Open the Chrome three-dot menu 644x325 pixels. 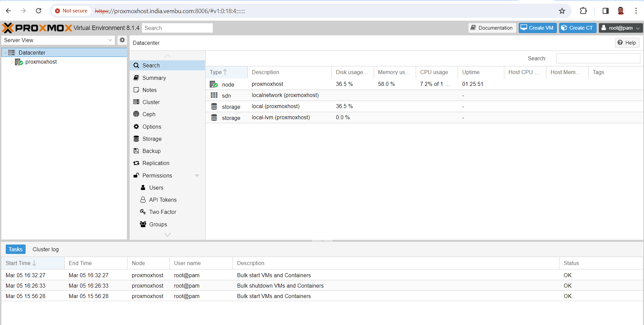tap(636, 11)
